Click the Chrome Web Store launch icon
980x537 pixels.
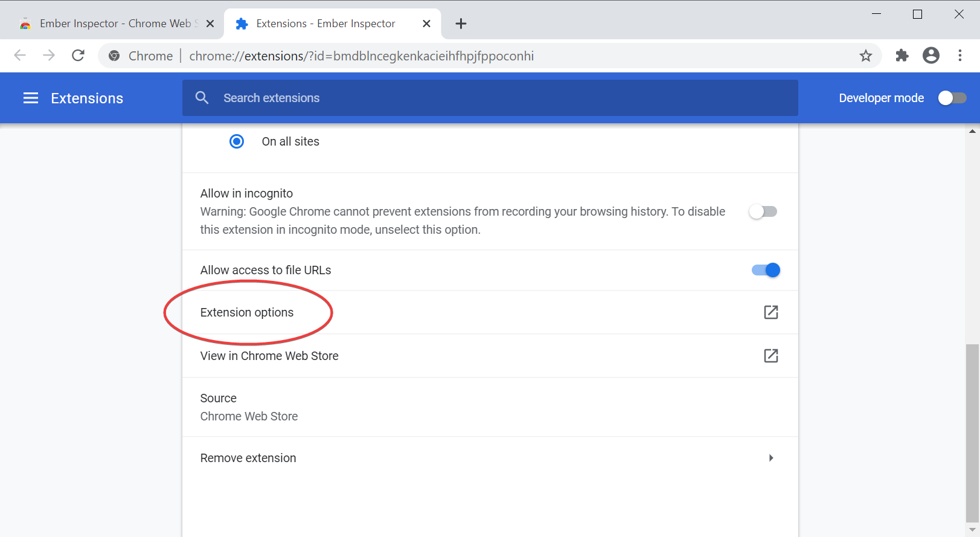pos(770,356)
